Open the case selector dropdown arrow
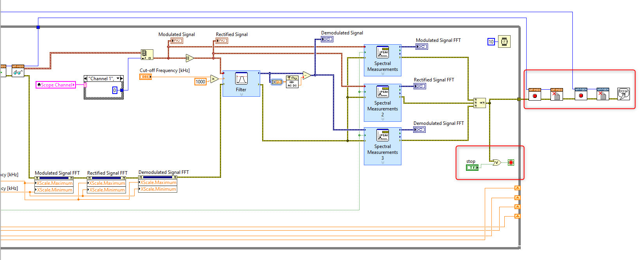This screenshot has width=644, height=260. pyautogui.click(x=118, y=79)
